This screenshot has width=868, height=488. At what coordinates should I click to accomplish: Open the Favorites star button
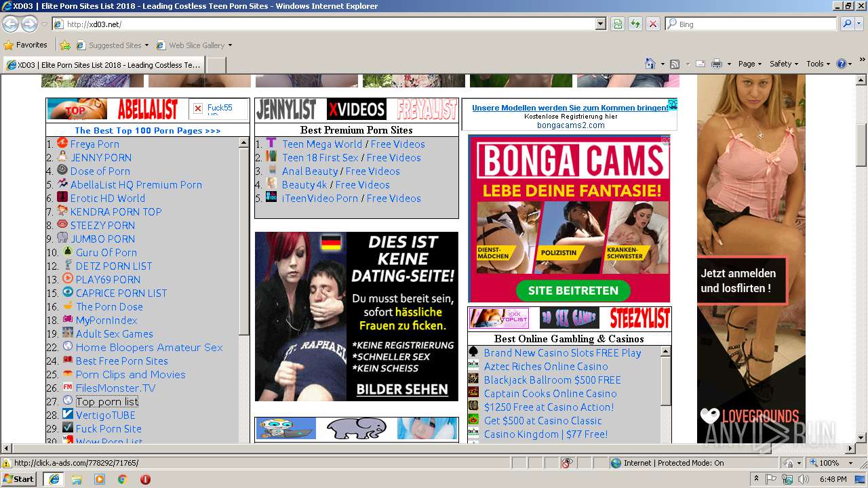click(26, 45)
